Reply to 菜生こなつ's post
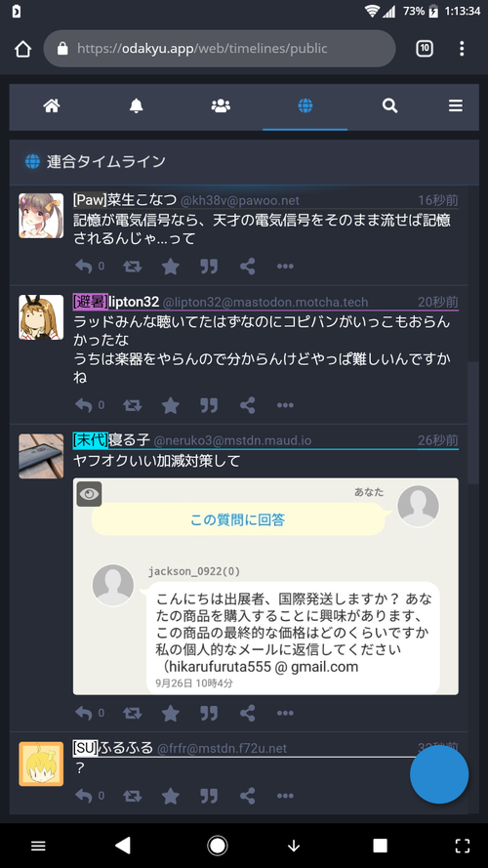The image size is (488, 868). click(84, 267)
